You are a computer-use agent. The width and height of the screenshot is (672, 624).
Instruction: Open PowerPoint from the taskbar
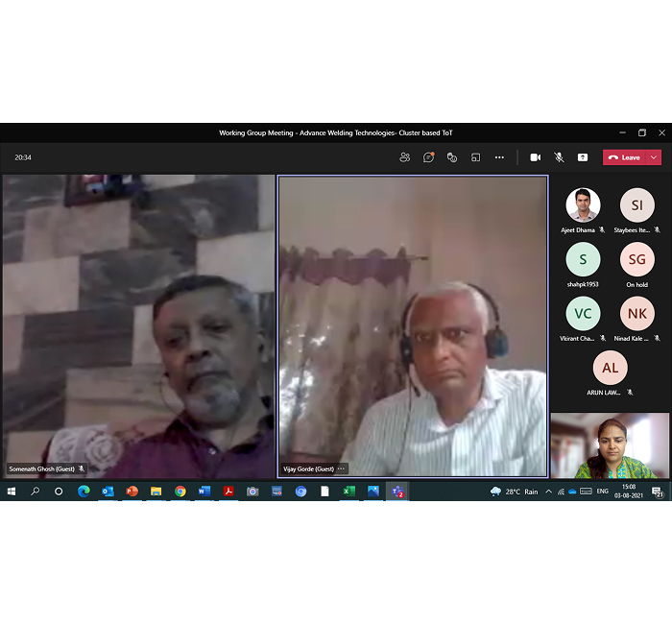[x=132, y=492]
